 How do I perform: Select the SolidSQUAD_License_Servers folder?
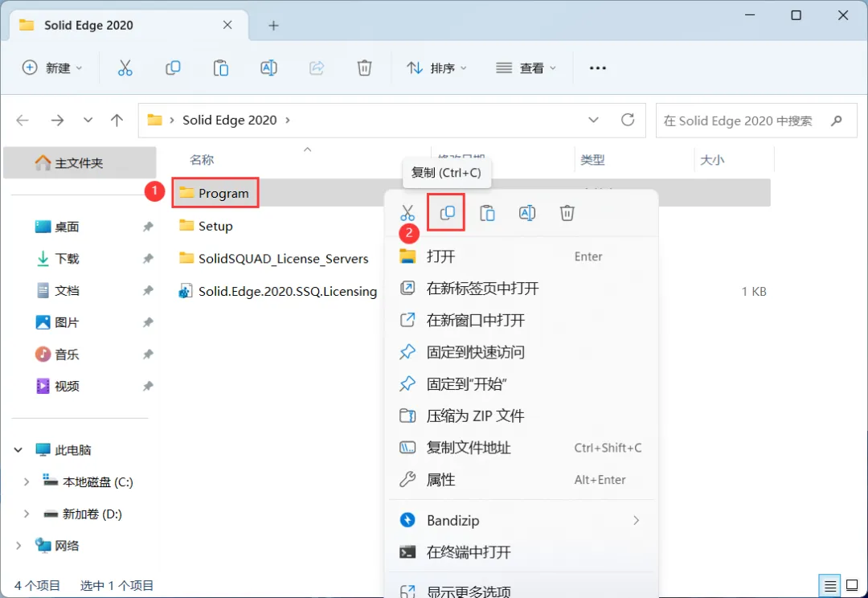273,259
